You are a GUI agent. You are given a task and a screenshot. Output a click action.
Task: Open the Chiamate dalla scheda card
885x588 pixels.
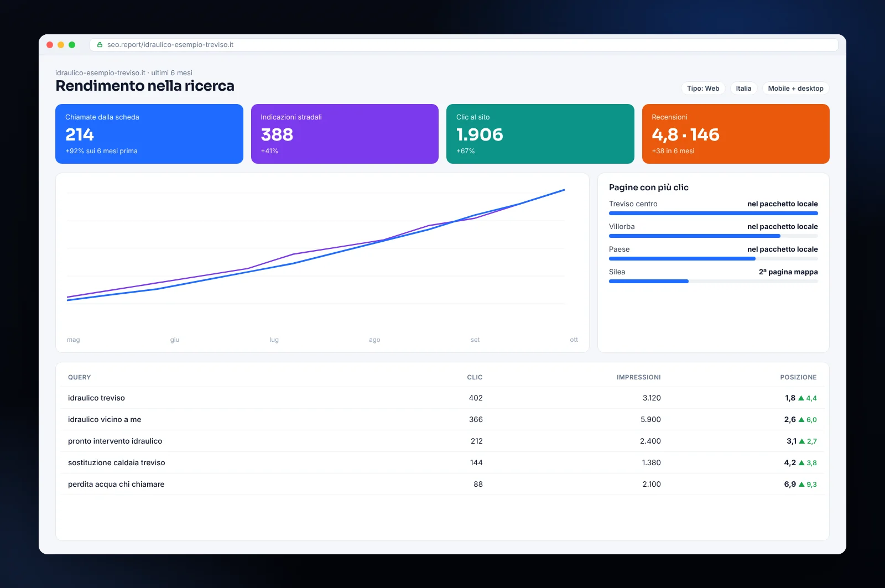[149, 134]
